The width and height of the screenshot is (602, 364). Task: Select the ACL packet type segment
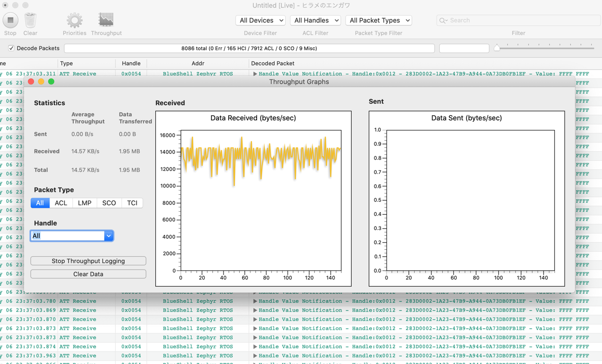[x=61, y=203]
